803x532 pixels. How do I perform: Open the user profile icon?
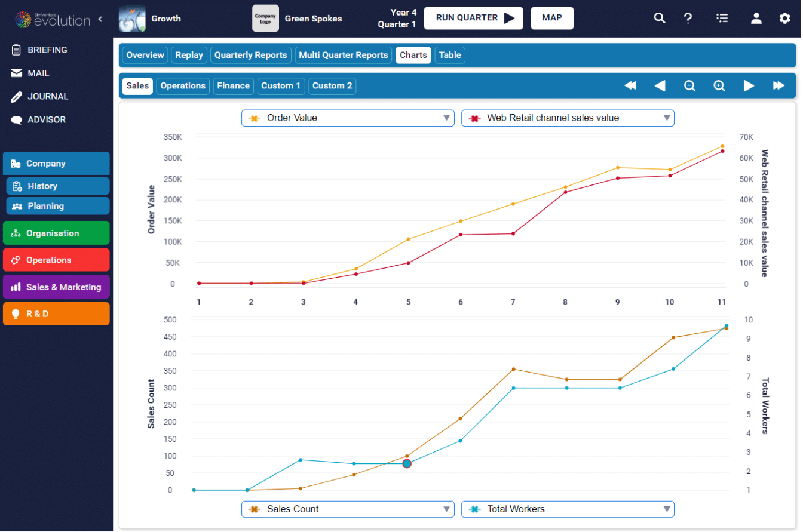756,18
